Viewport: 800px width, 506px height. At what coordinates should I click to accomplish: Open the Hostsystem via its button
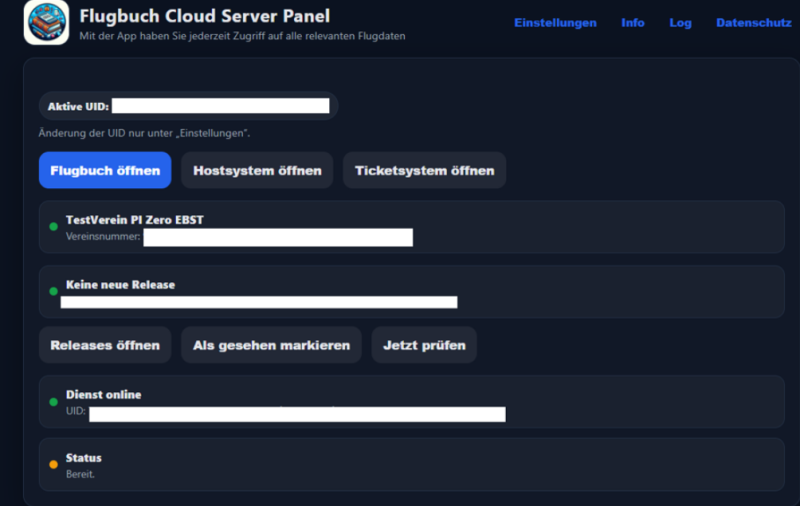257,170
